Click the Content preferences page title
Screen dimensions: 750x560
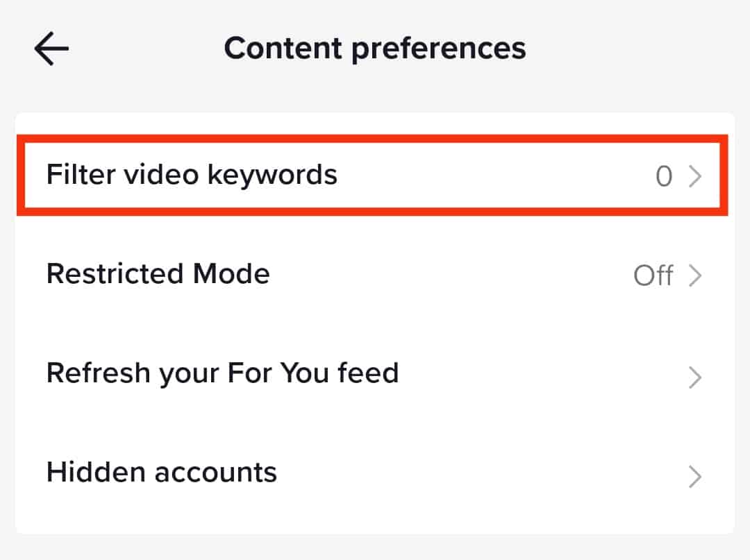click(x=375, y=49)
